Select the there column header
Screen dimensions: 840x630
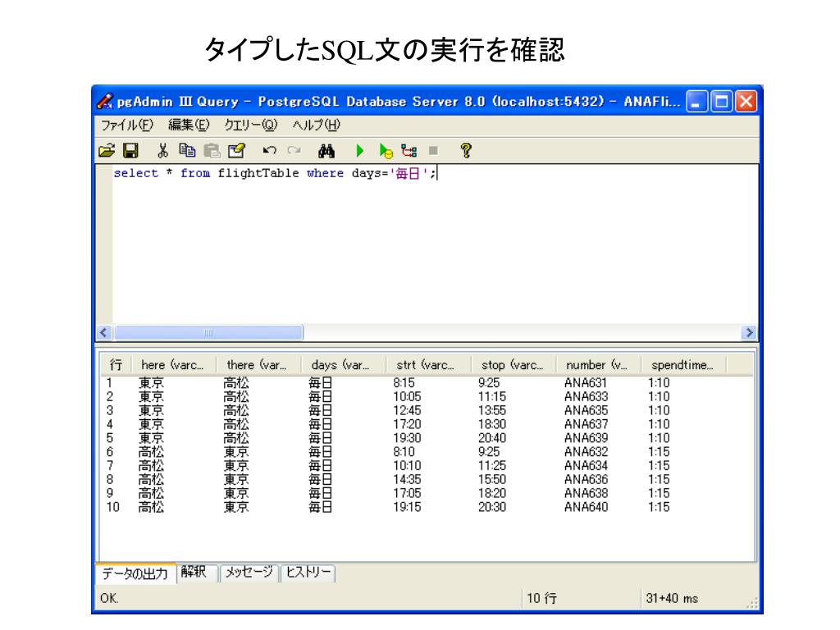(x=258, y=365)
